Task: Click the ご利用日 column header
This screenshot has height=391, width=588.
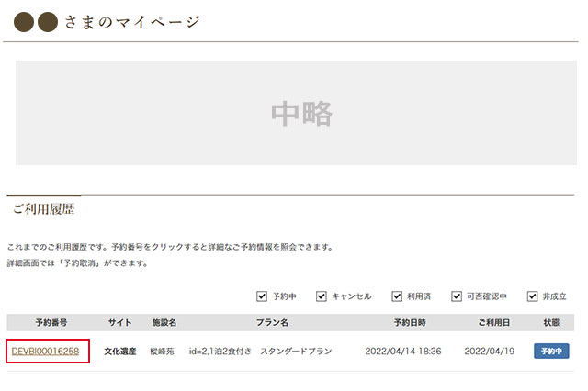Action: pyautogui.click(x=493, y=323)
